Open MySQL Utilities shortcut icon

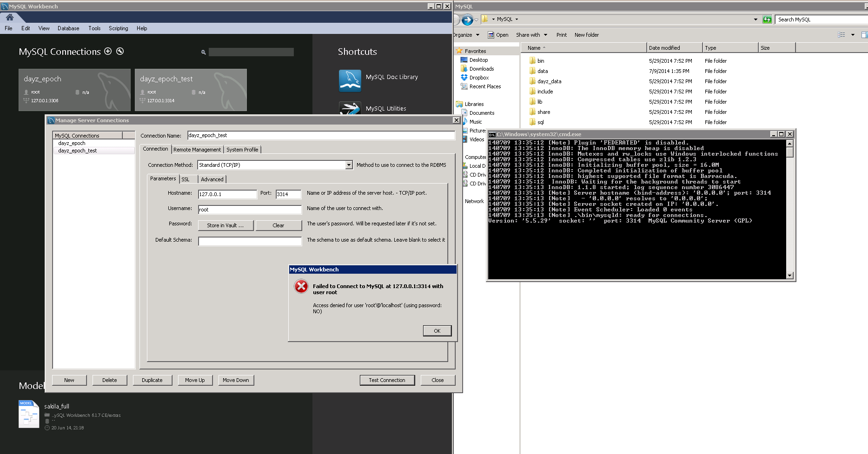point(350,108)
